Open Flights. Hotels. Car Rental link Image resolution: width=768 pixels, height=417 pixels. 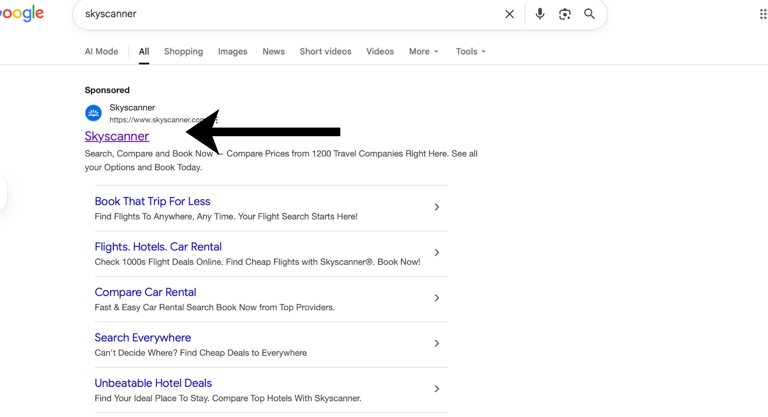coord(158,247)
